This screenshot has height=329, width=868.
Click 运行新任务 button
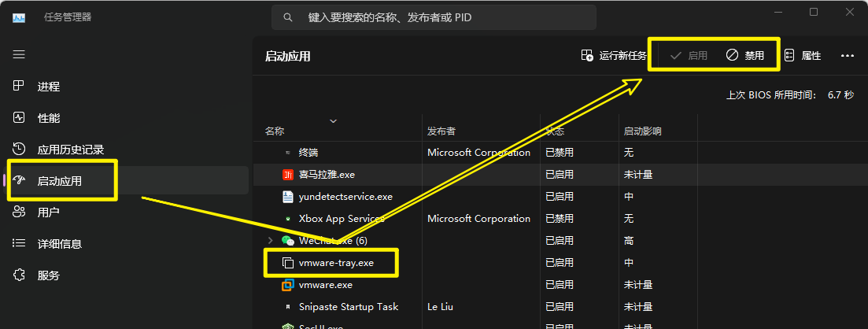point(613,55)
